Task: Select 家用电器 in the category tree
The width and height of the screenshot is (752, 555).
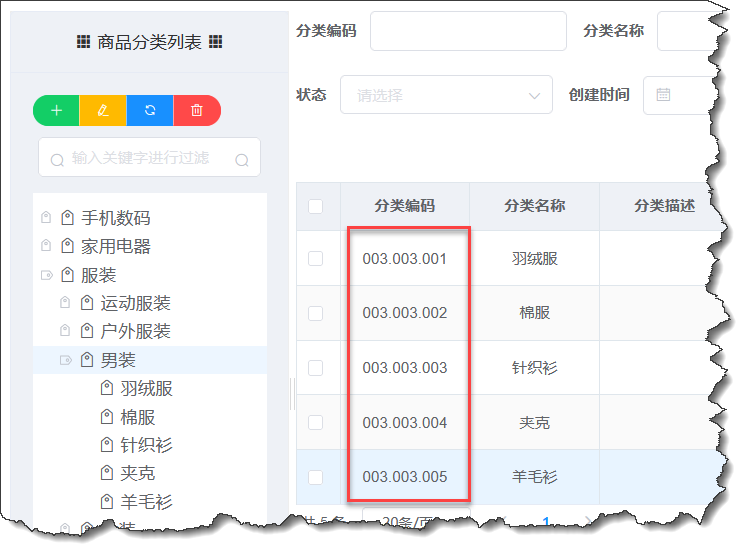Action: (x=116, y=246)
